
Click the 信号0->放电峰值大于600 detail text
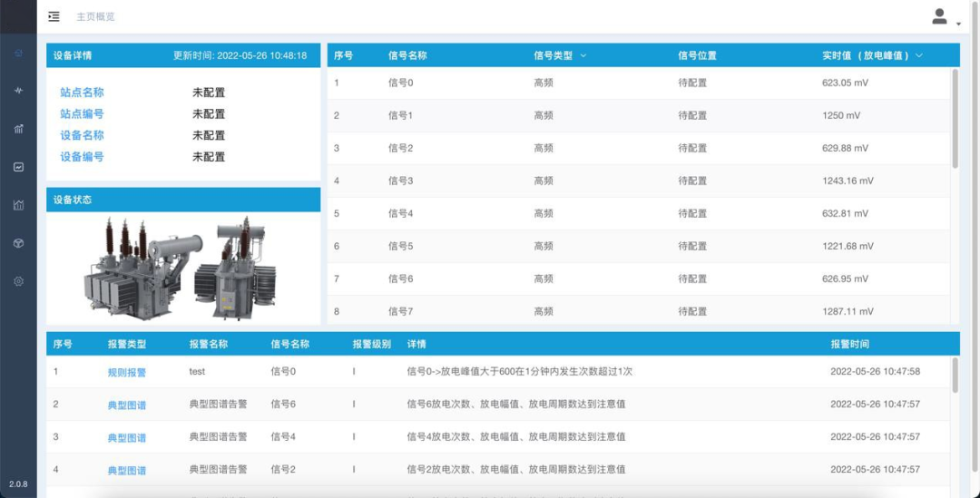click(x=520, y=371)
